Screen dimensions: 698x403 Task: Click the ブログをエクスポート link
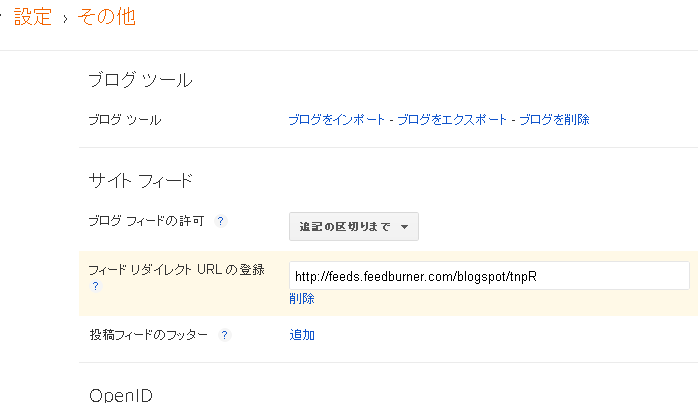pos(452,120)
